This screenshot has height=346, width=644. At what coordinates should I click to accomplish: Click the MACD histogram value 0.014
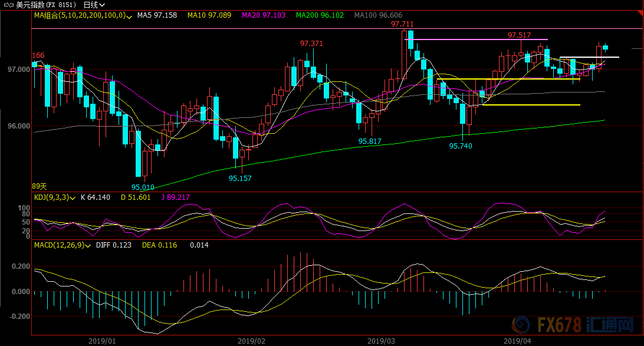click(199, 245)
